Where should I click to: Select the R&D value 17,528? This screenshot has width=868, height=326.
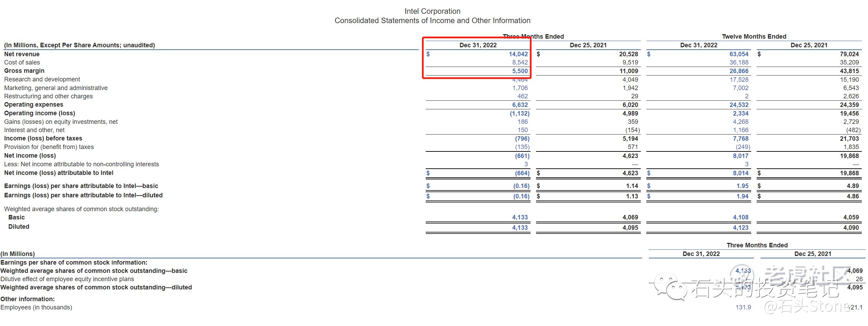click(x=739, y=80)
